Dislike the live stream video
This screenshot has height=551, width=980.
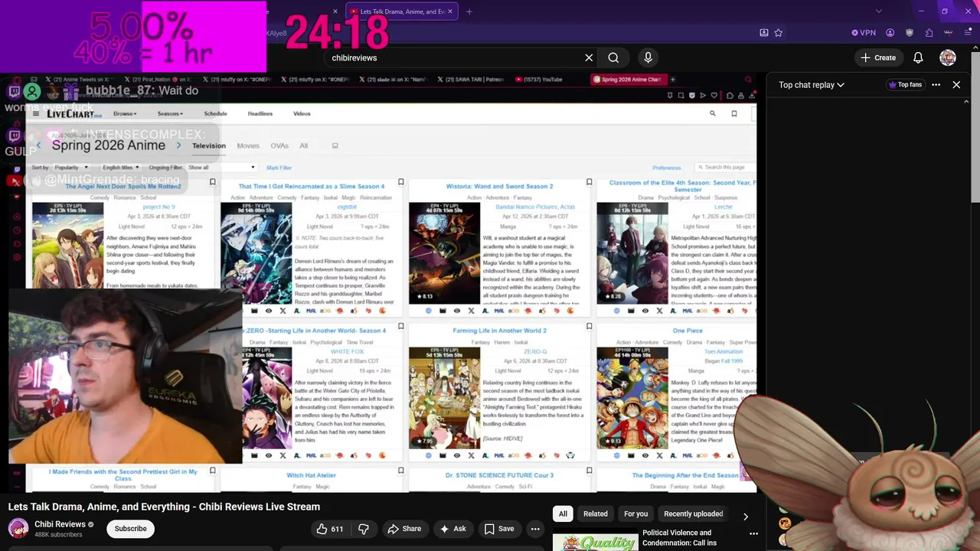click(364, 529)
